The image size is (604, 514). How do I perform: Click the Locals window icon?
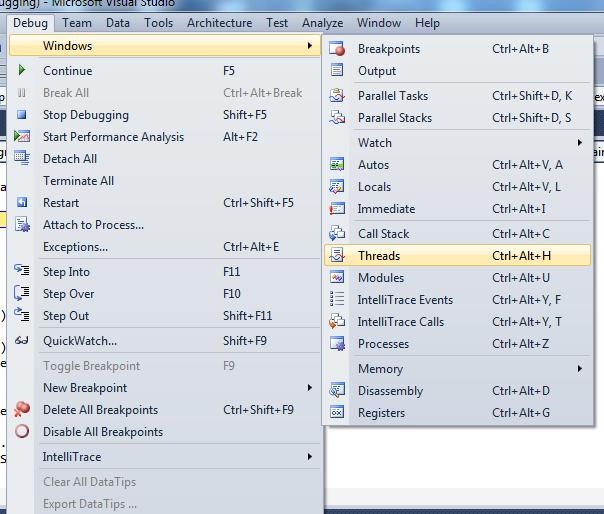337,186
